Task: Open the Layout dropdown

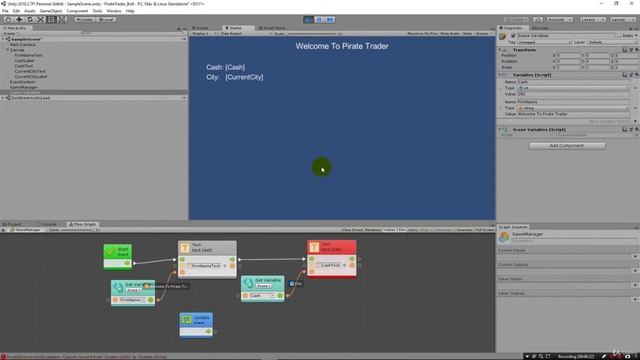Action: (x=623, y=20)
